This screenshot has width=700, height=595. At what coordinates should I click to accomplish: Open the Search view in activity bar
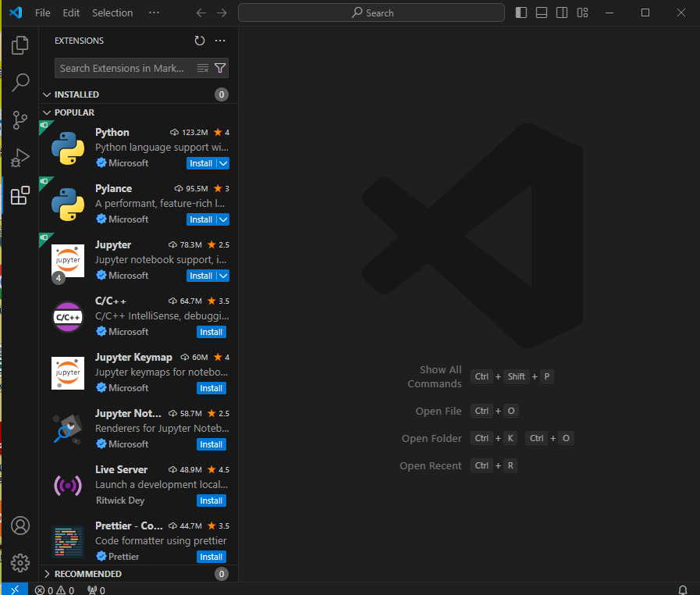coord(20,82)
